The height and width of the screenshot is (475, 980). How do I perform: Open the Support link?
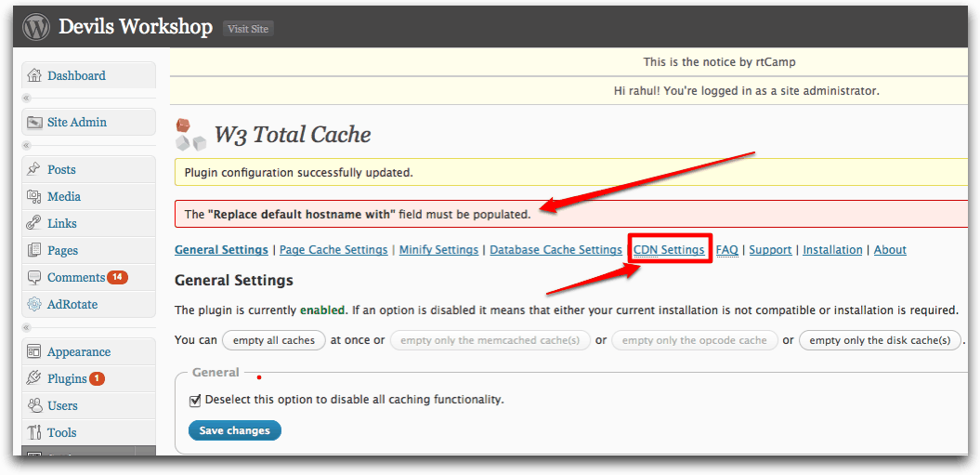pos(770,250)
